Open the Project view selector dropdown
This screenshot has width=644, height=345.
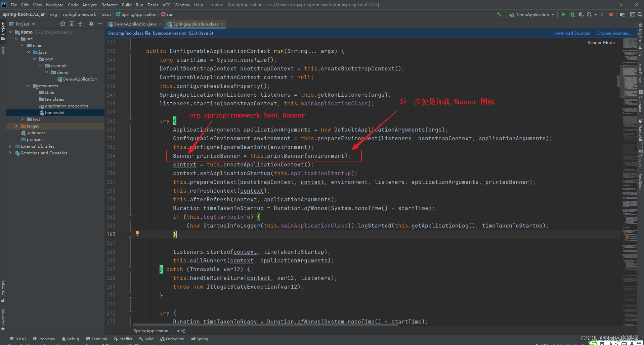23,24
